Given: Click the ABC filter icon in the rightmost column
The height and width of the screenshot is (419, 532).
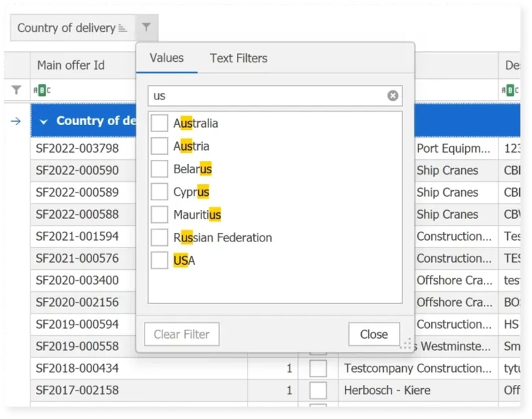Looking at the screenshot, I should (510, 90).
